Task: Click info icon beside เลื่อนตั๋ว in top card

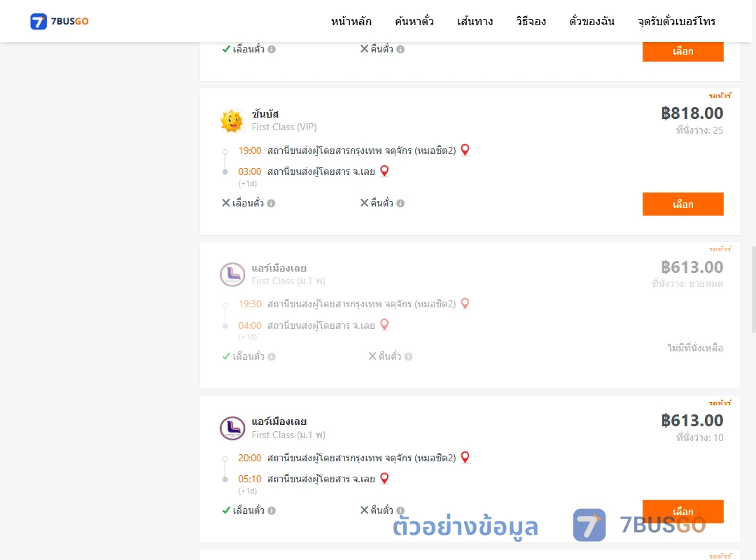Action: 272,49
